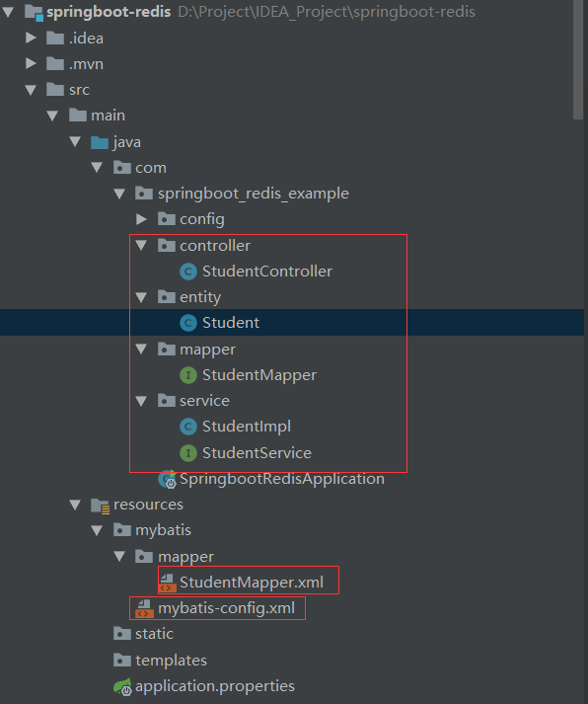Click the entity package icon
The width and height of the screenshot is (588, 704).
coord(167,297)
